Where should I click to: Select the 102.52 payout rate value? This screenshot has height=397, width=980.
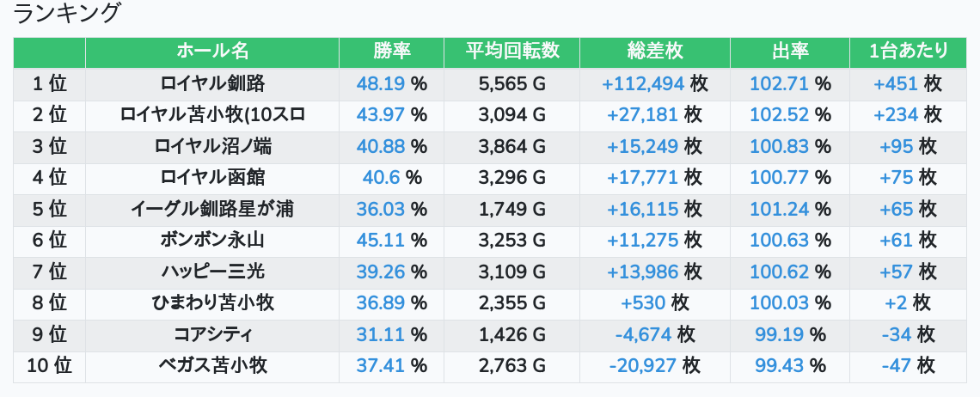(779, 115)
